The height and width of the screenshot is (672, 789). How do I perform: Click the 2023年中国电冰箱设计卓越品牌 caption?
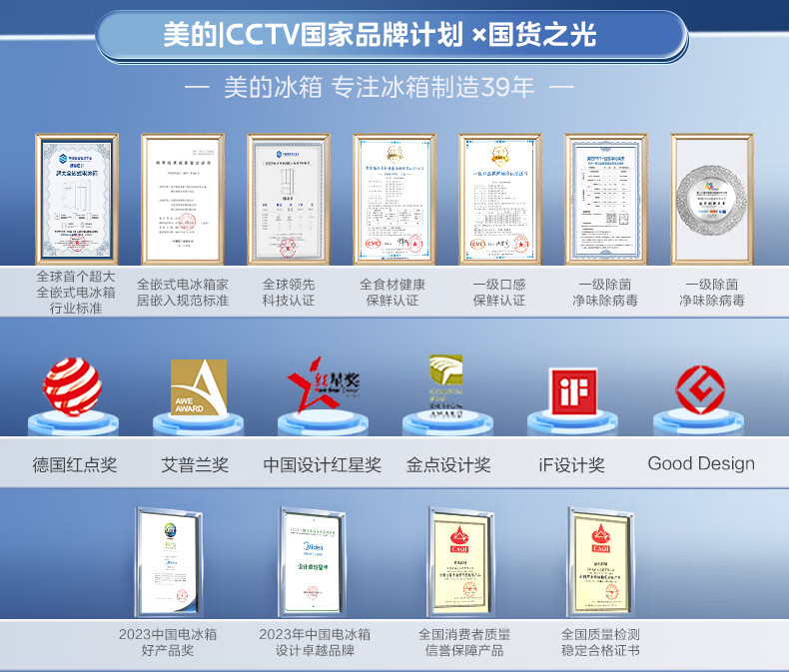click(315, 642)
